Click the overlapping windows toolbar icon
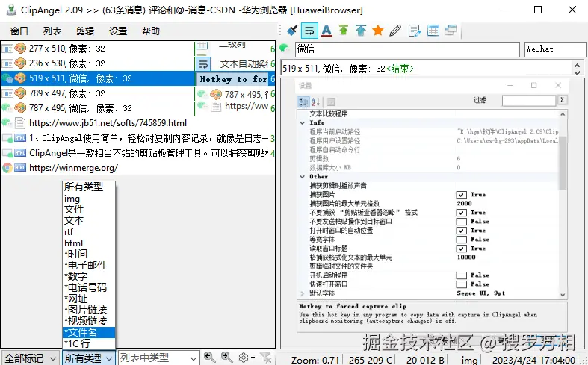Screen dimensions: 588x365 pyautogui.click(x=451, y=31)
